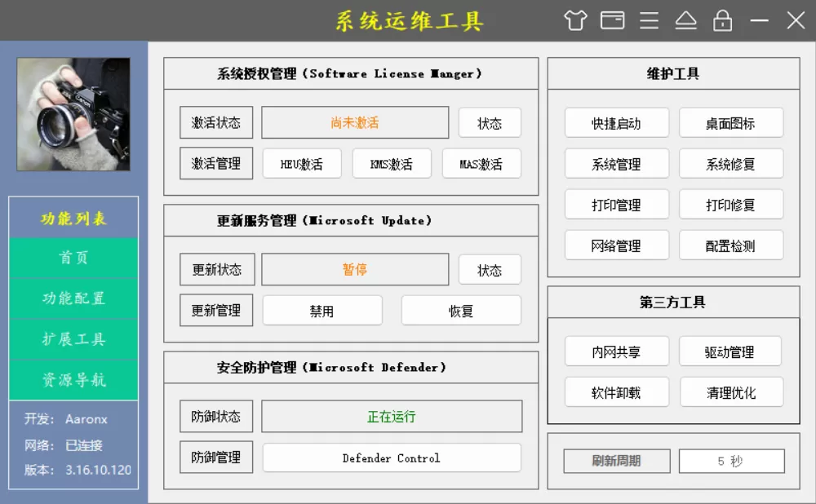Click the lock icon in the title bar
The width and height of the screenshot is (816, 504).
(x=723, y=20)
